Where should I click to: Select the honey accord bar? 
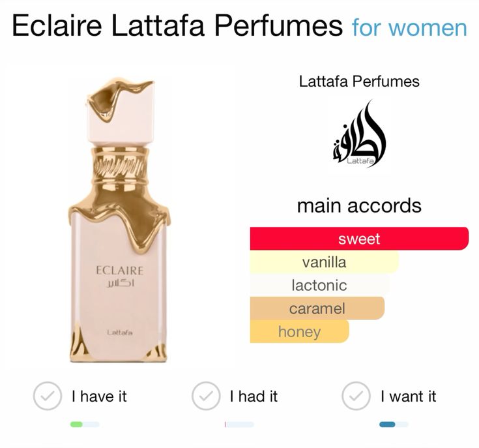299,331
